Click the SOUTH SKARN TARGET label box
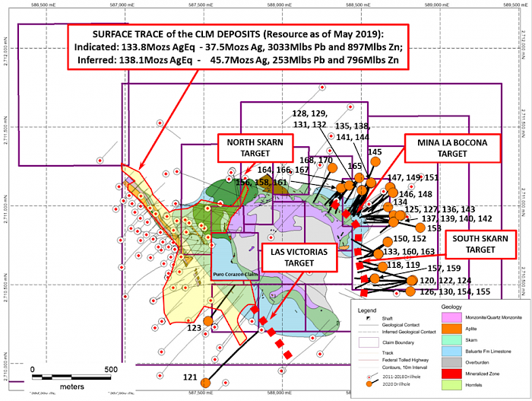Viewport: 532px width, 401px height. tap(480, 244)
